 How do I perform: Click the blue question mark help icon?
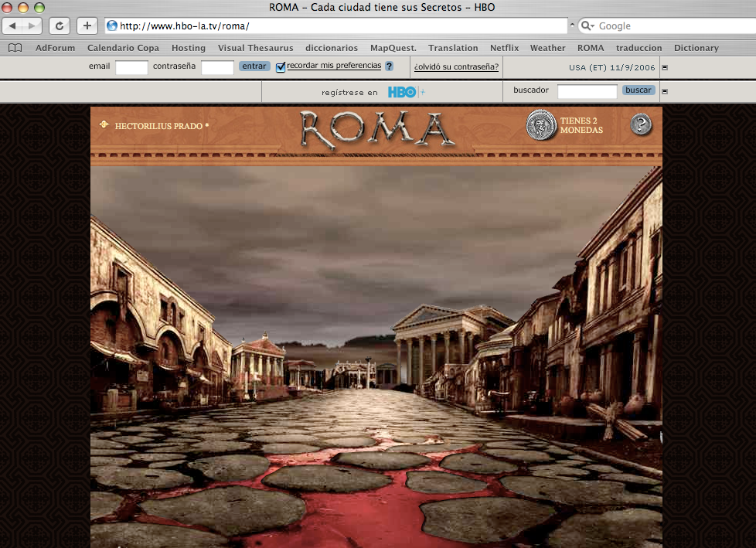(x=389, y=66)
